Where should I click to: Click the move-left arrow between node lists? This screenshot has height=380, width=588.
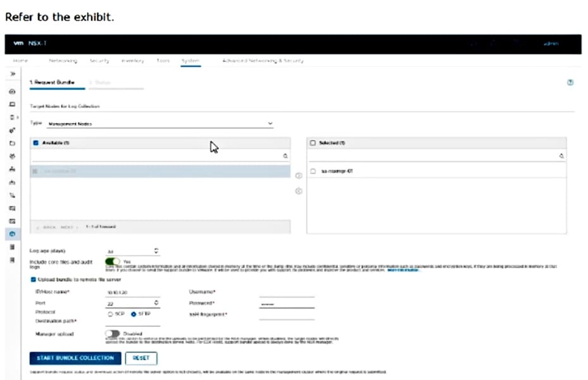click(299, 191)
